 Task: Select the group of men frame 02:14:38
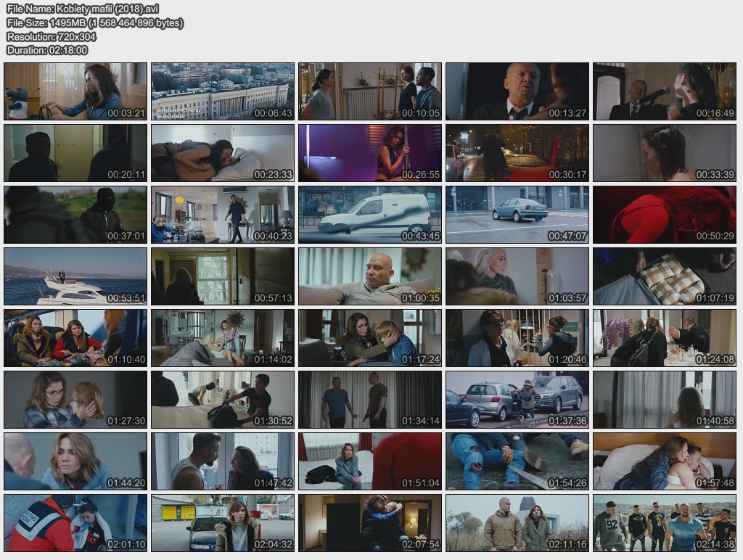(x=665, y=523)
